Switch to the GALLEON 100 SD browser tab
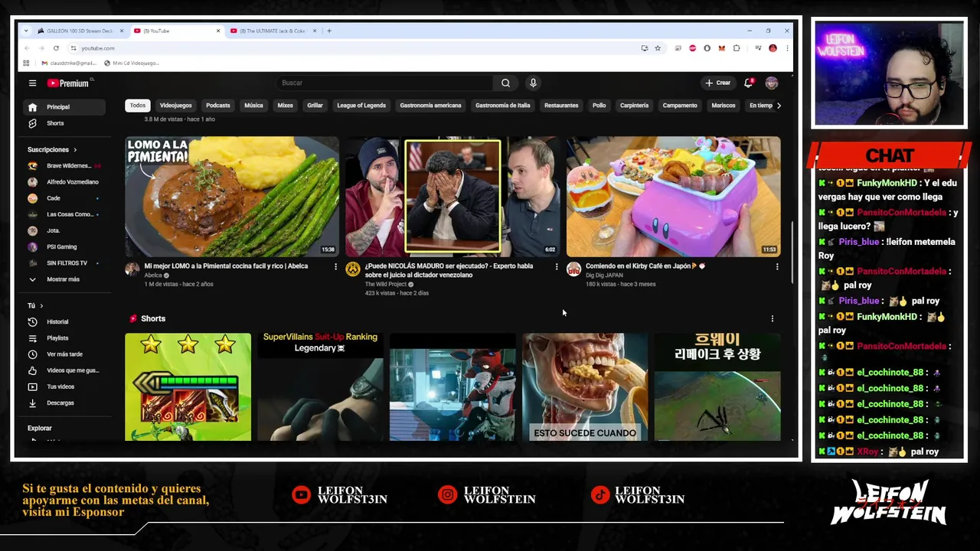The image size is (980, 551). click(80, 31)
